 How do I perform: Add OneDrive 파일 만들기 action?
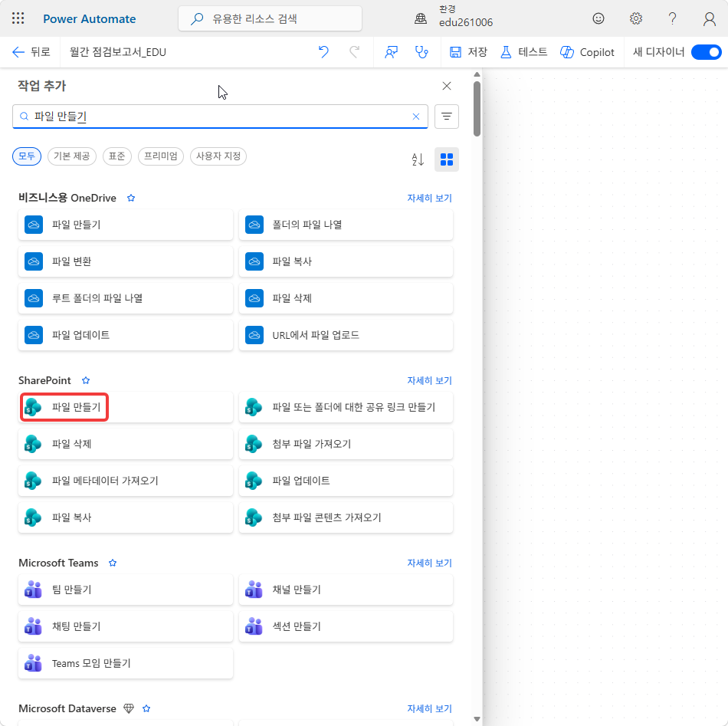126,225
